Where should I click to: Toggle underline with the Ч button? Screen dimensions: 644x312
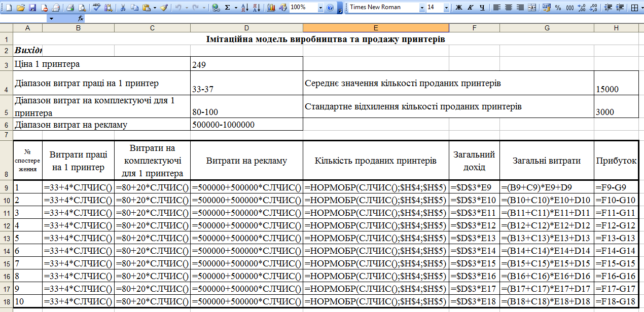coord(482,8)
